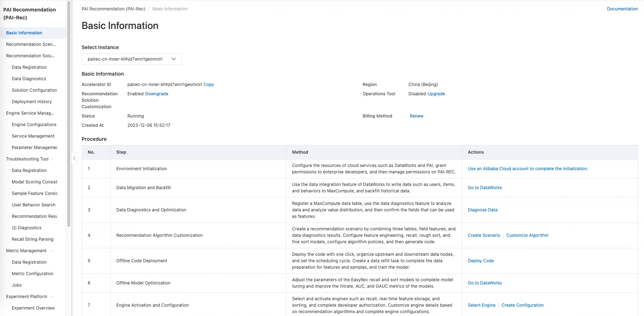Click the Downgrade link
This screenshot has height=316, width=644.
(x=156, y=94)
